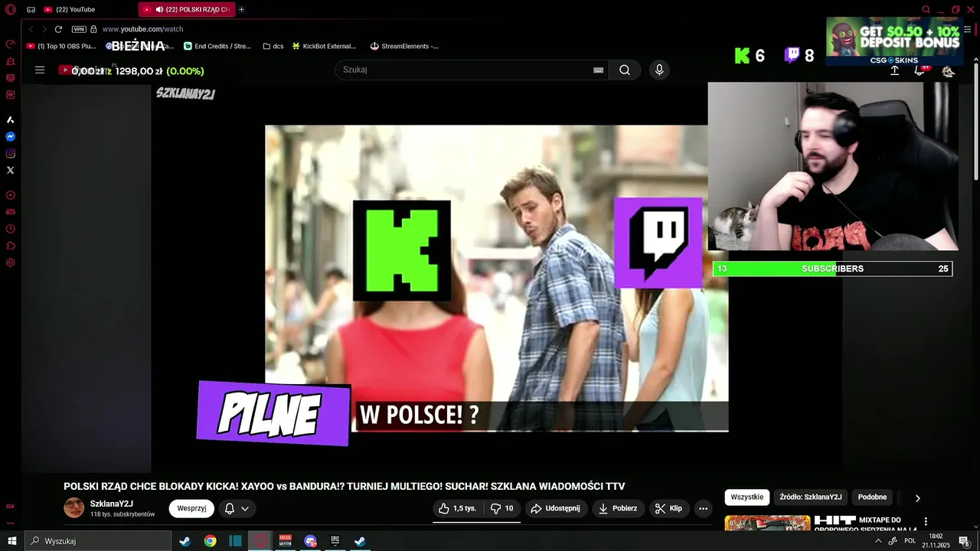980x551 pixels.
Task: Open the Opera GX main menu
Action: pyautogui.click(x=11, y=9)
